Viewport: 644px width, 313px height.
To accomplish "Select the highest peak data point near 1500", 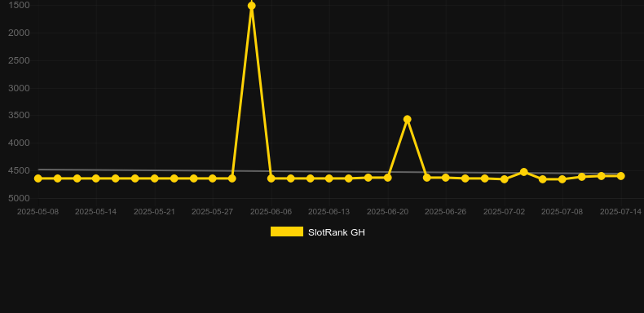I will tap(252, 6).
